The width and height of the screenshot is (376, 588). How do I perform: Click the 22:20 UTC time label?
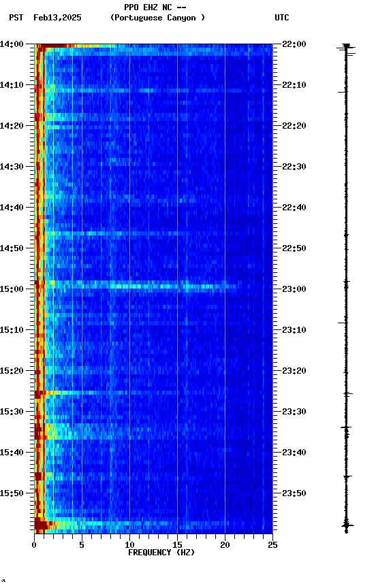coord(294,126)
